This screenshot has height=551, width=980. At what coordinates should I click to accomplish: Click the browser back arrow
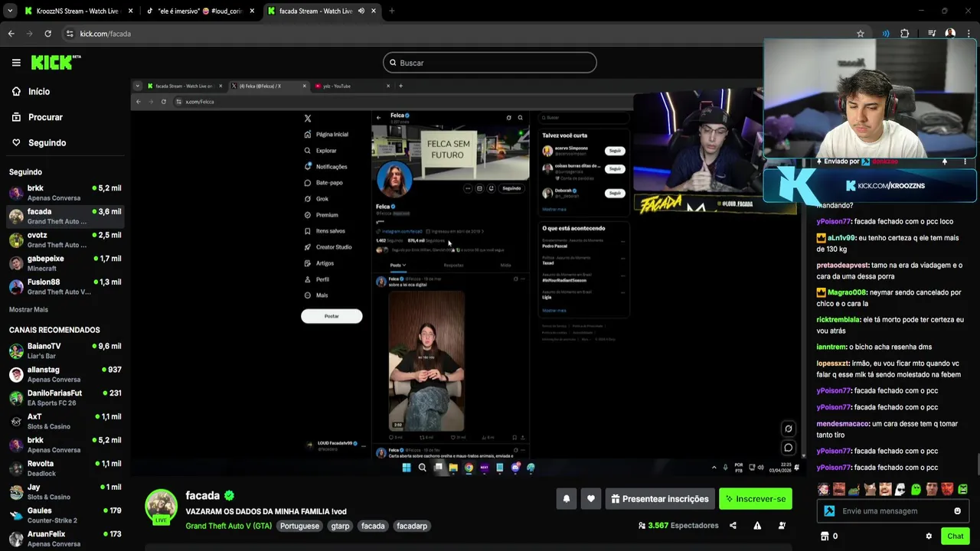click(11, 34)
